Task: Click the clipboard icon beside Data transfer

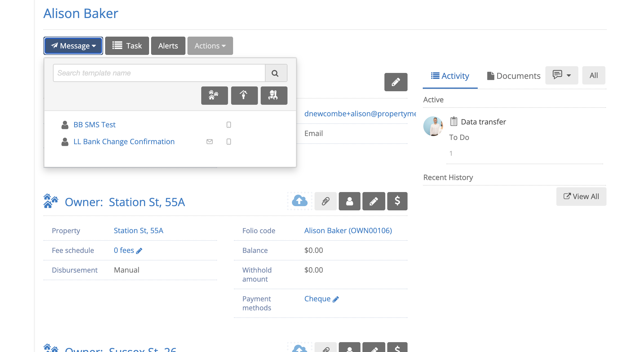Action: click(453, 121)
